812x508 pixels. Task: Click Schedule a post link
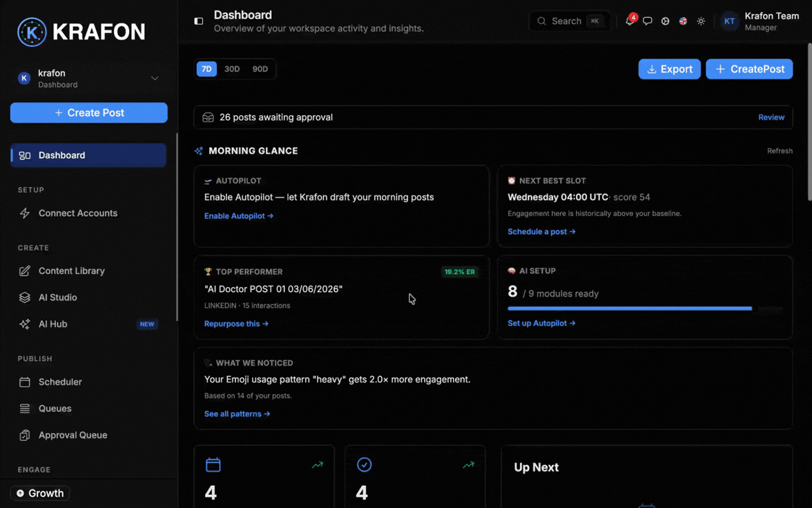coord(541,231)
